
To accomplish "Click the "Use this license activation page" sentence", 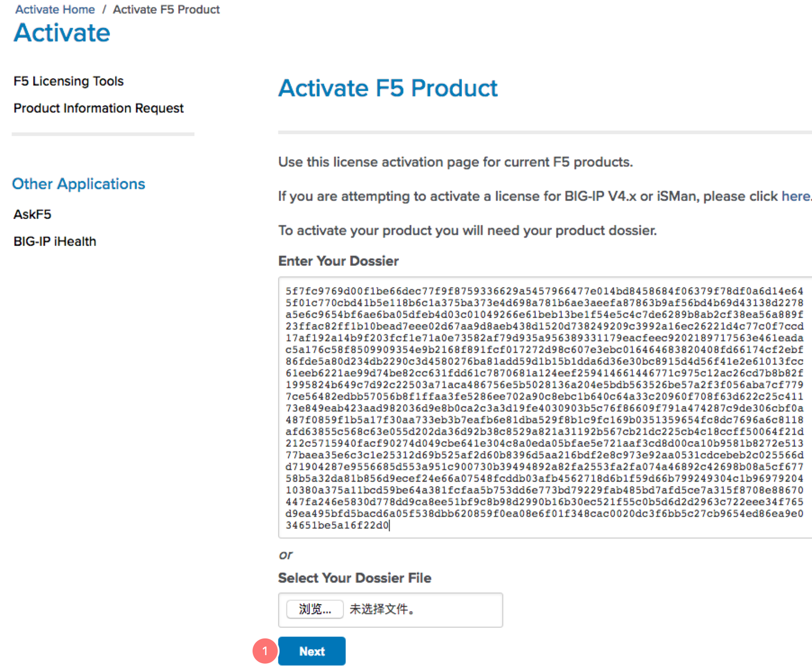I will (x=455, y=162).
